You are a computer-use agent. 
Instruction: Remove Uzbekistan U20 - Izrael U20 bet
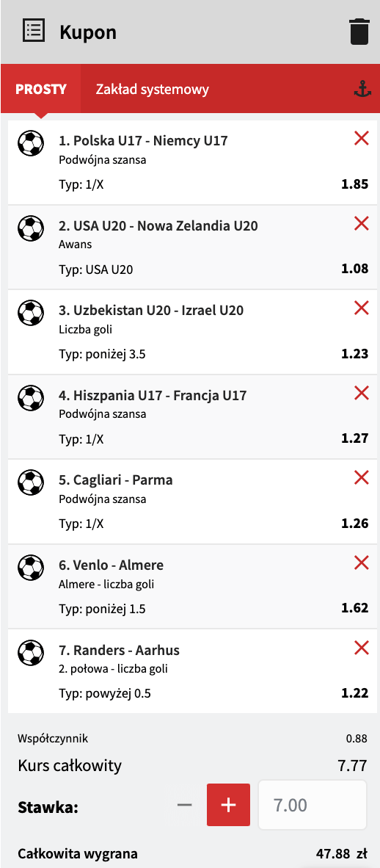(361, 308)
